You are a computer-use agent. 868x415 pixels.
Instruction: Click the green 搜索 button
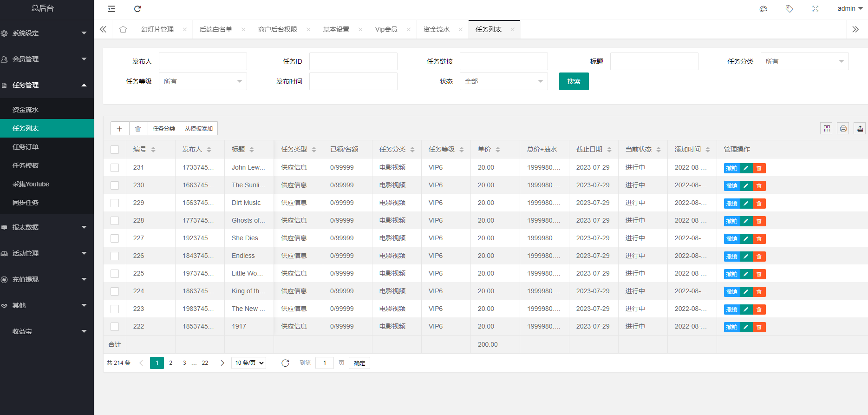pos(574,81)
